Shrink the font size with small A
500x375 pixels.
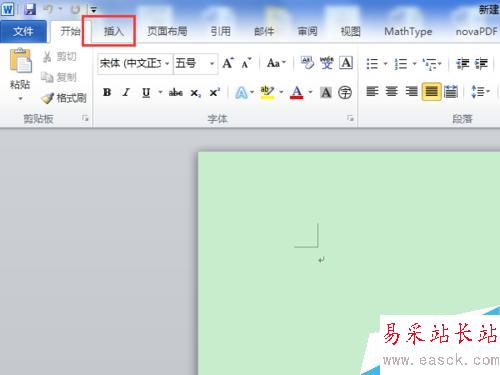click(x=247, y=63)
